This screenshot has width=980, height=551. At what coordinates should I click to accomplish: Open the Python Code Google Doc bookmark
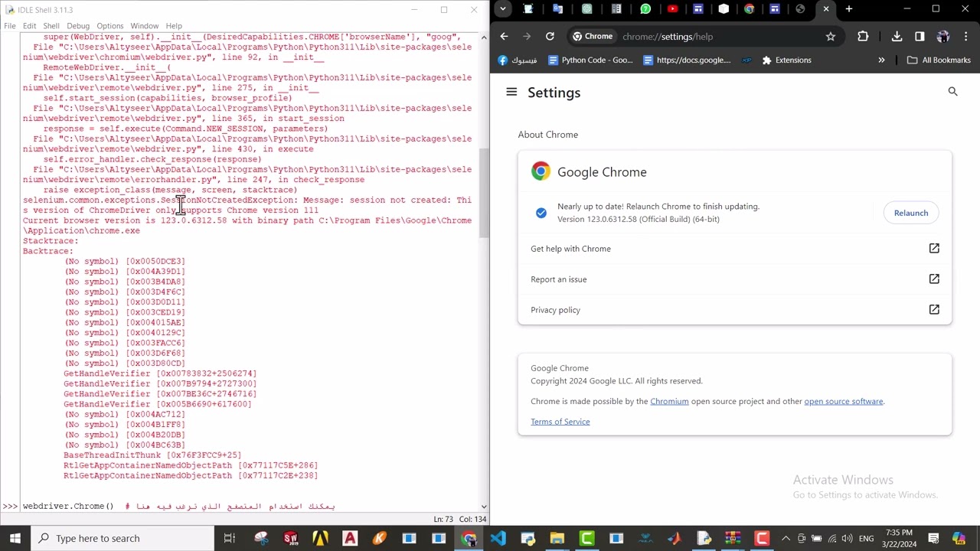pyautogui.click(x=590, y=60)
